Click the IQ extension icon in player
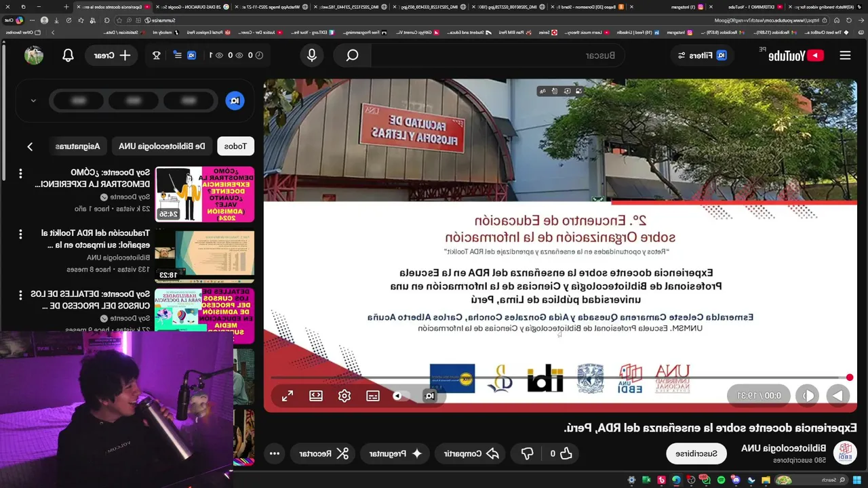This screenshot has width=868, height=488. 429,396
